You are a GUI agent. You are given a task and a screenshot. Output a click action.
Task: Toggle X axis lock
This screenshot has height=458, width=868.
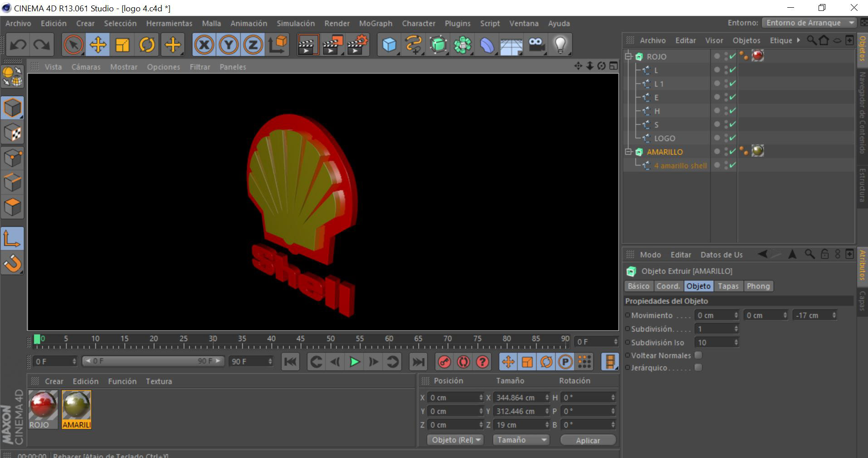(204, 45)
